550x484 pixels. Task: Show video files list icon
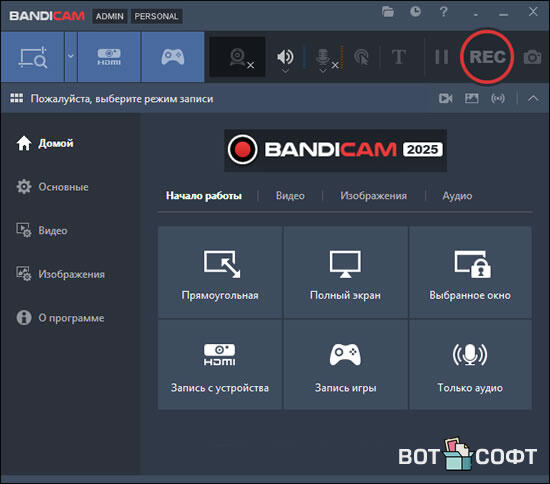[445, 99]
